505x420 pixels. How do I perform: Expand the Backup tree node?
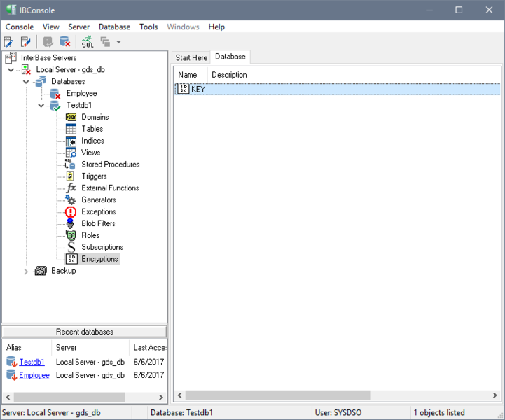[x=26, y=272]
